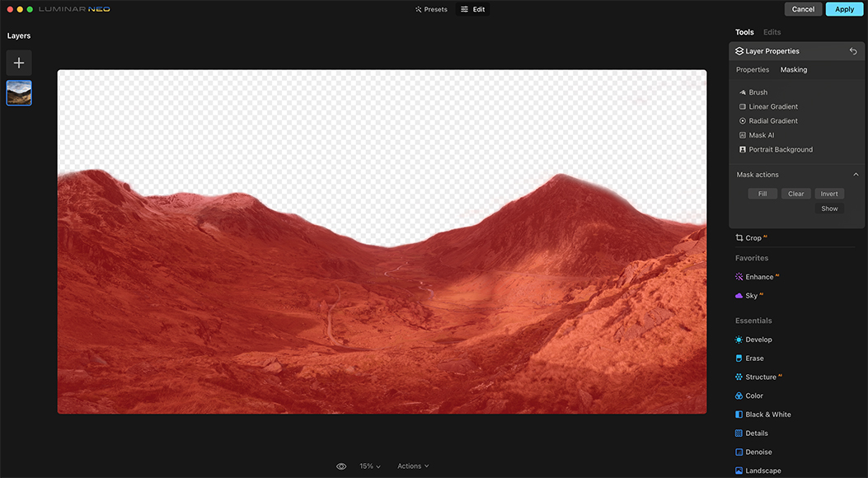Open the Develop tool icon
This screenshot has height=478, width=868.
click(739, 340)
